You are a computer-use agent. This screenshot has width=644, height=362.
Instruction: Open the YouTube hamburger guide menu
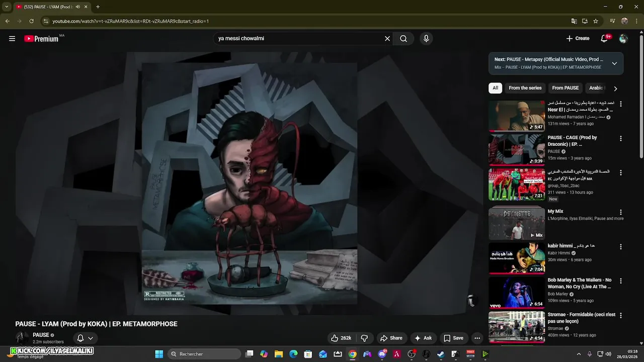pos(12,39)
